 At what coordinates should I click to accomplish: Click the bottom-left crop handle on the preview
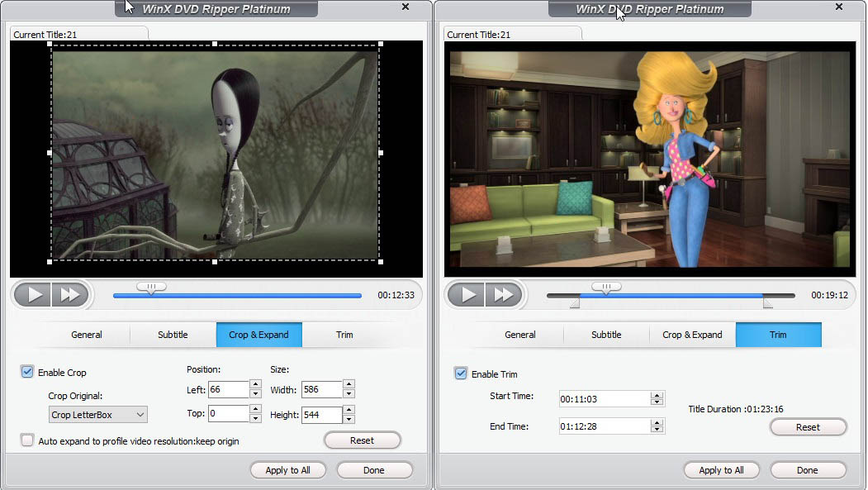click(x=50, y=261)
